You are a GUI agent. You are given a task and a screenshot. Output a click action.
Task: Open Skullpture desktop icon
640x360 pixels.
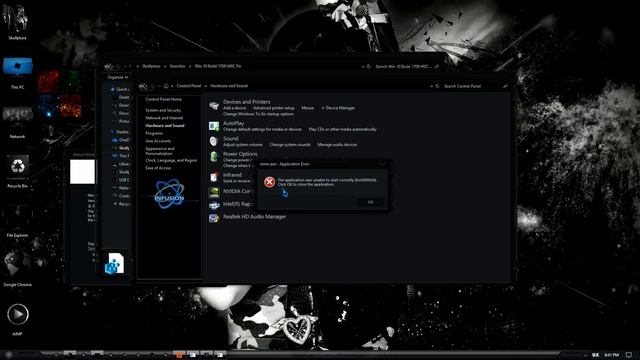click(17, 22)
